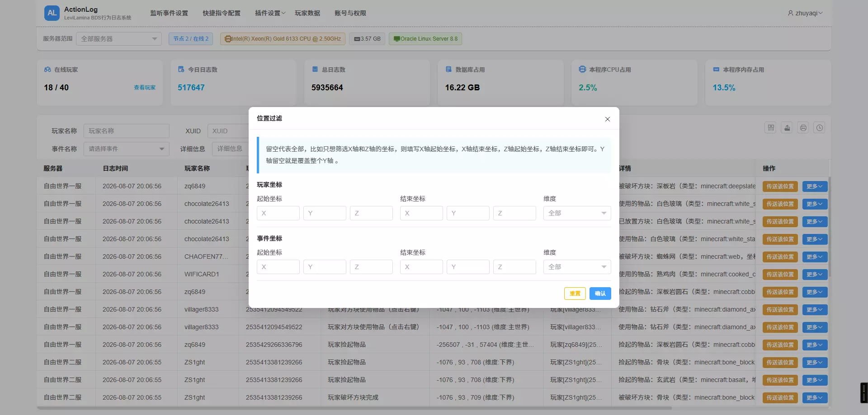Confirm the filter with 确认

tap(600, 294)
